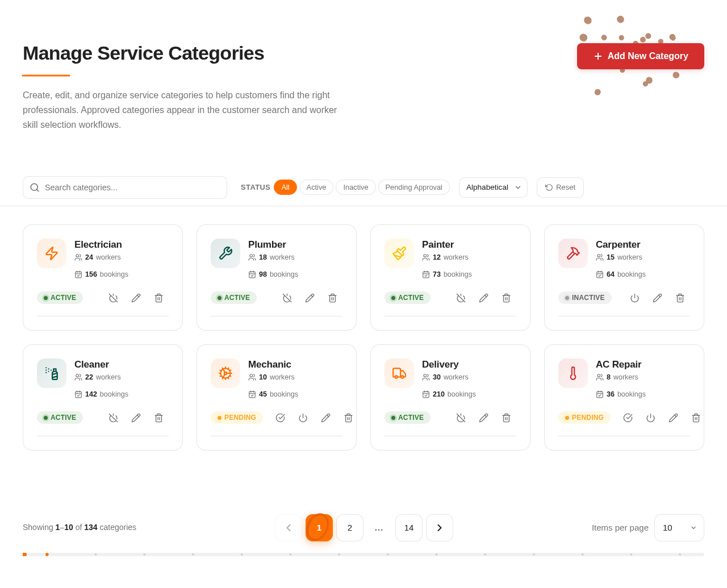This screenshot has height=588, width=727.
Task: Click "Showing 1–10 of 134 categories" text
Action: click(x=80, y=527)
